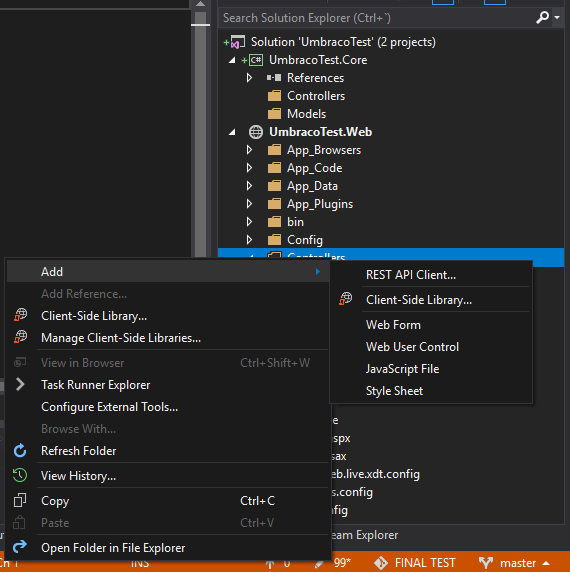Click the pencil pending changes icon in status bar
Viewport: 570px width, 572px height.
[x=319, y=564]
